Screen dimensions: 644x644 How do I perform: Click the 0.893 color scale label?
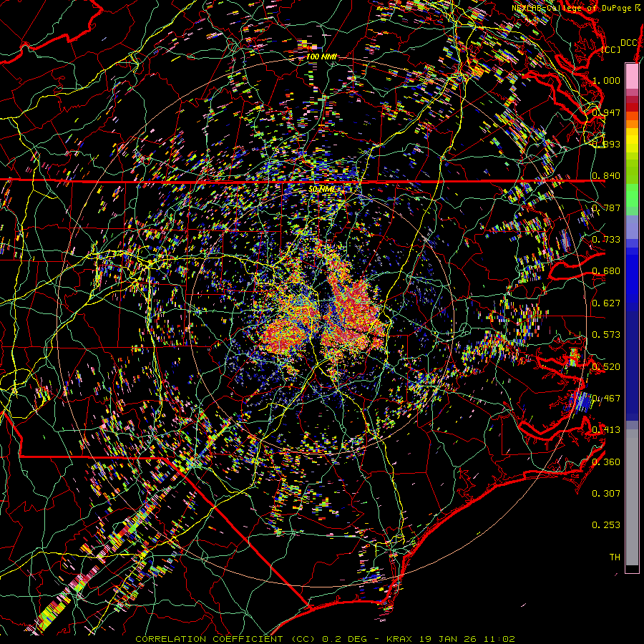click(606, 144)
